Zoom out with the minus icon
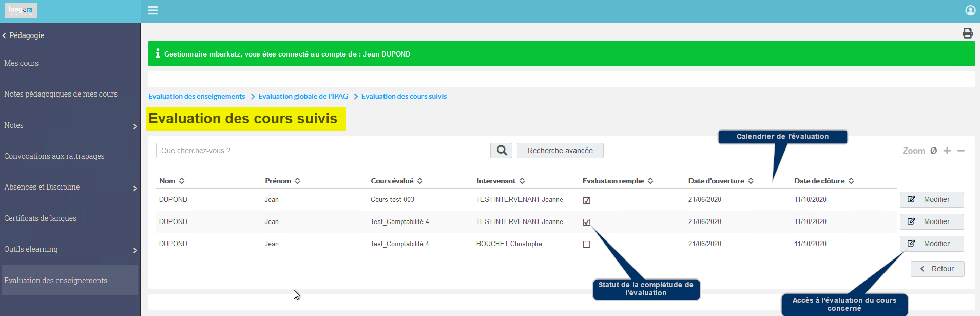980x316 pixels. [x=961, y=151]
